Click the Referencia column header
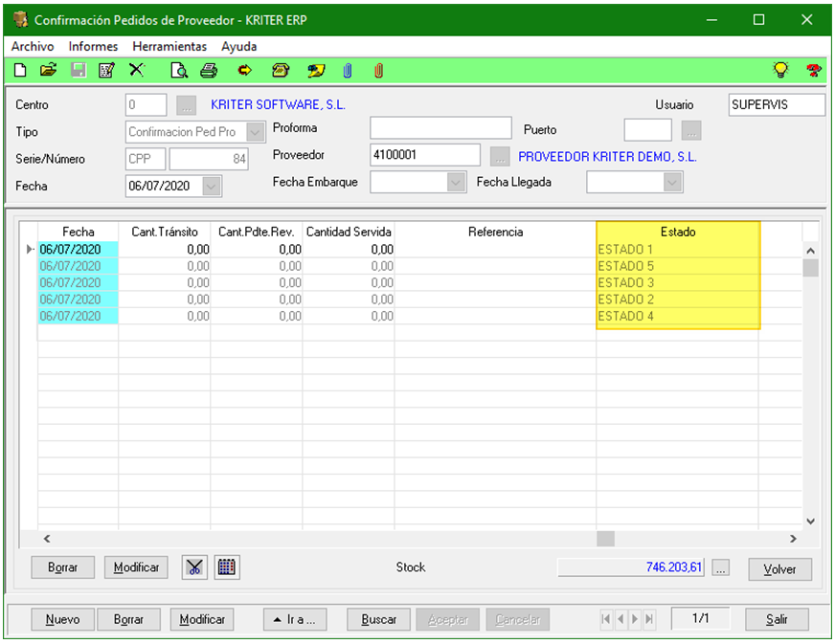Viewport: 835px width, 644px height. 495,232
